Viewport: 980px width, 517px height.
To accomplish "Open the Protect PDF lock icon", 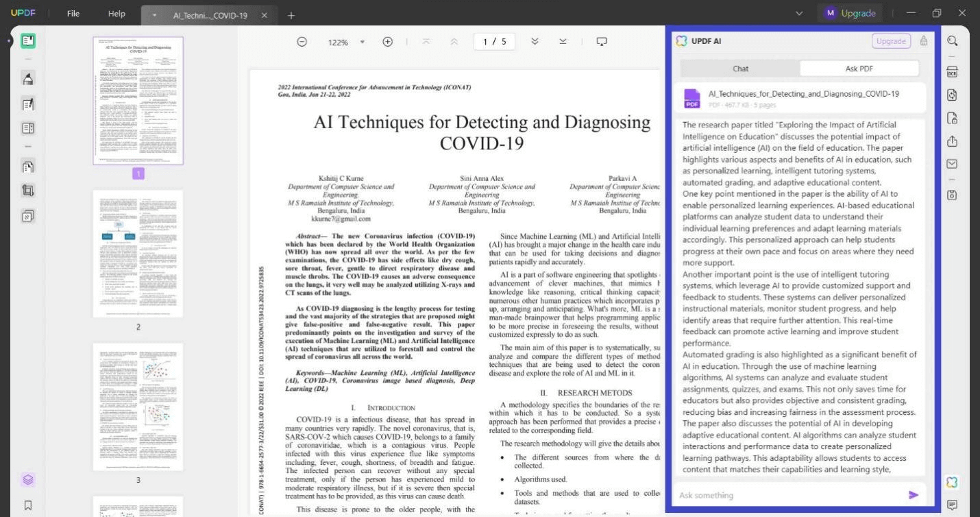I will tap(952, 119).
